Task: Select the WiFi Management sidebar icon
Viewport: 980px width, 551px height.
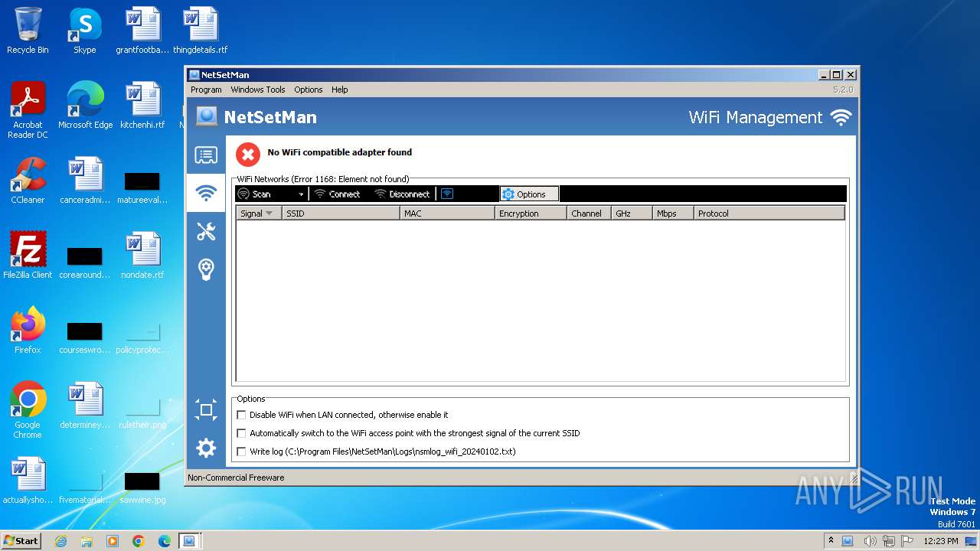Action: [x=206, y=193]
